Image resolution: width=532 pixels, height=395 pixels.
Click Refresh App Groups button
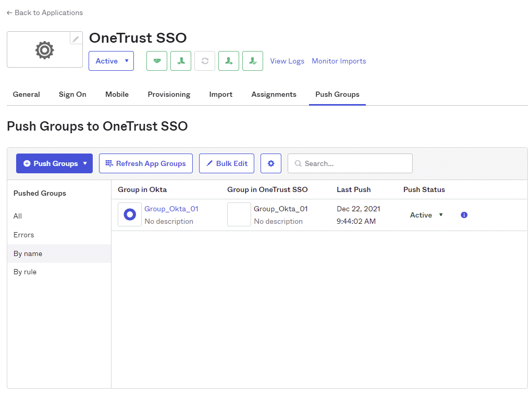[146, 163]
